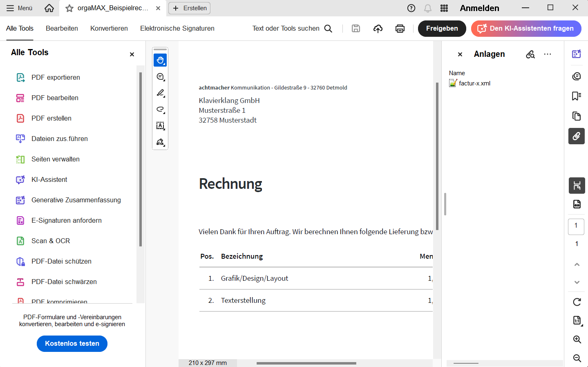This screenshot has height=367, width=588.
Task: Open the three-dot menu in the Anlagen panel
Action: [548, 54]
